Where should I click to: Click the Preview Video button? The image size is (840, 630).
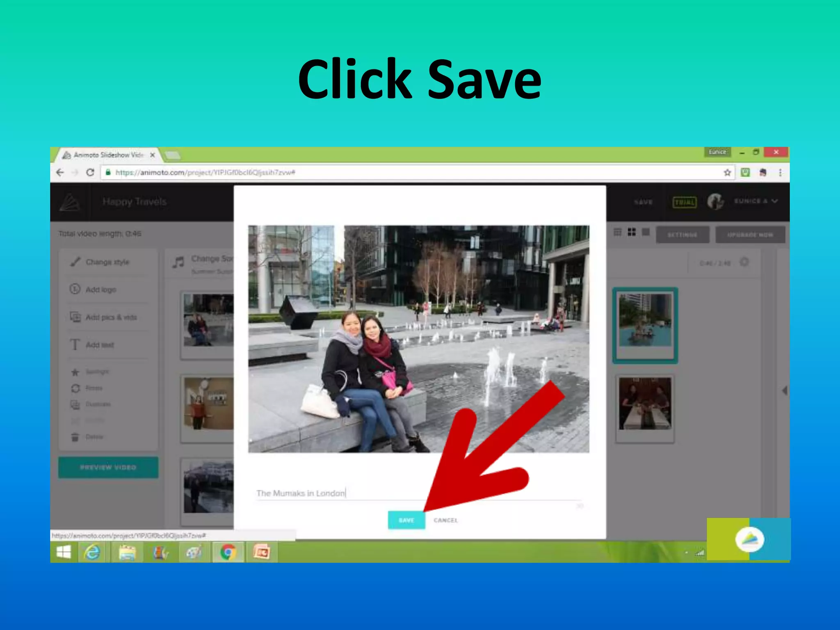click(x=108, y=467)
